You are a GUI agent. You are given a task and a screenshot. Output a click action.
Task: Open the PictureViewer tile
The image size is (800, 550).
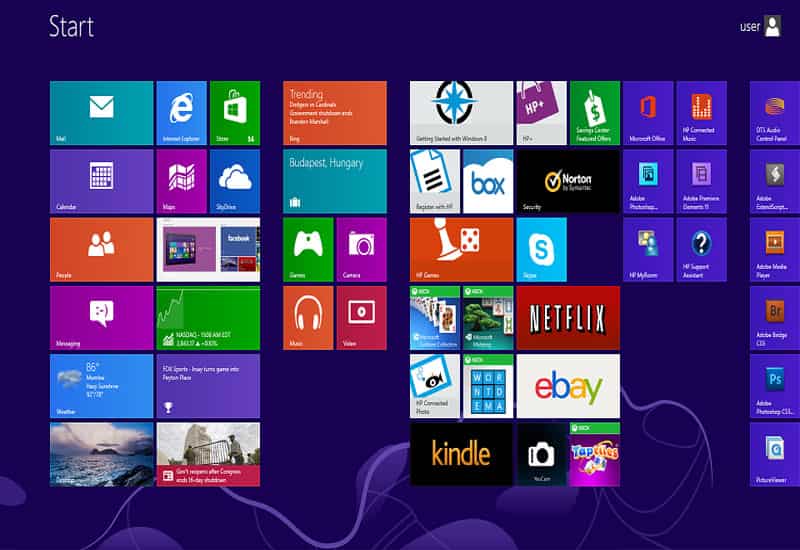pos(775,454)
